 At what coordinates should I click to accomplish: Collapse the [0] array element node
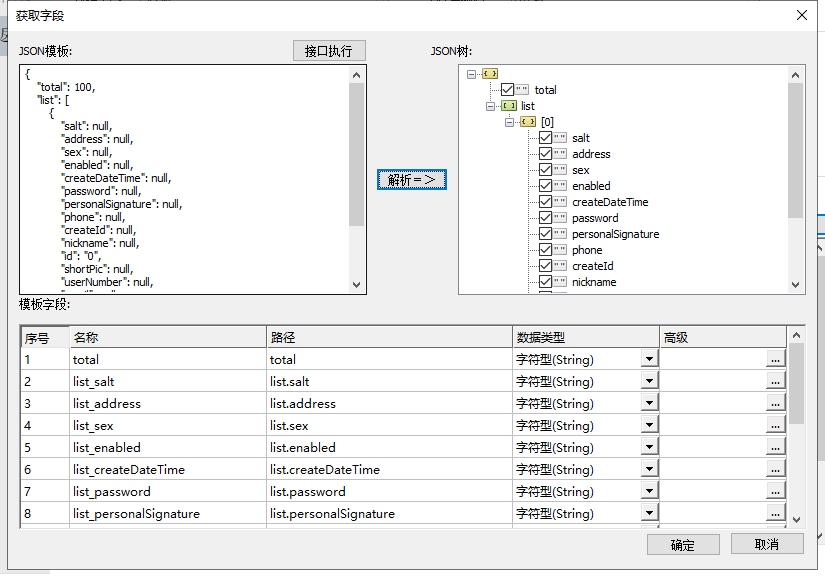pos(509,122)
